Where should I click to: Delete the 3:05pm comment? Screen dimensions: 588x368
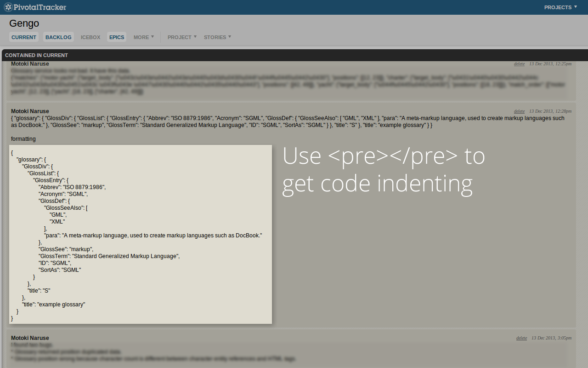point(521,338)
